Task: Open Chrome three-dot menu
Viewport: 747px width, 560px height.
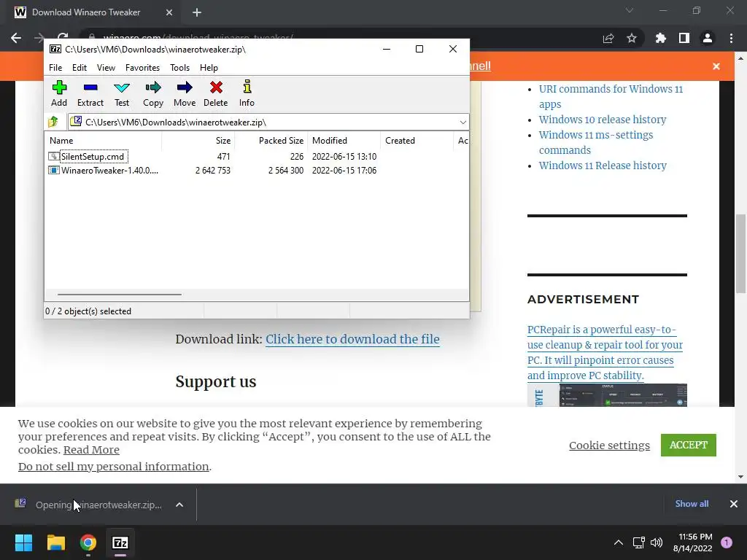Action: (731, 38)
